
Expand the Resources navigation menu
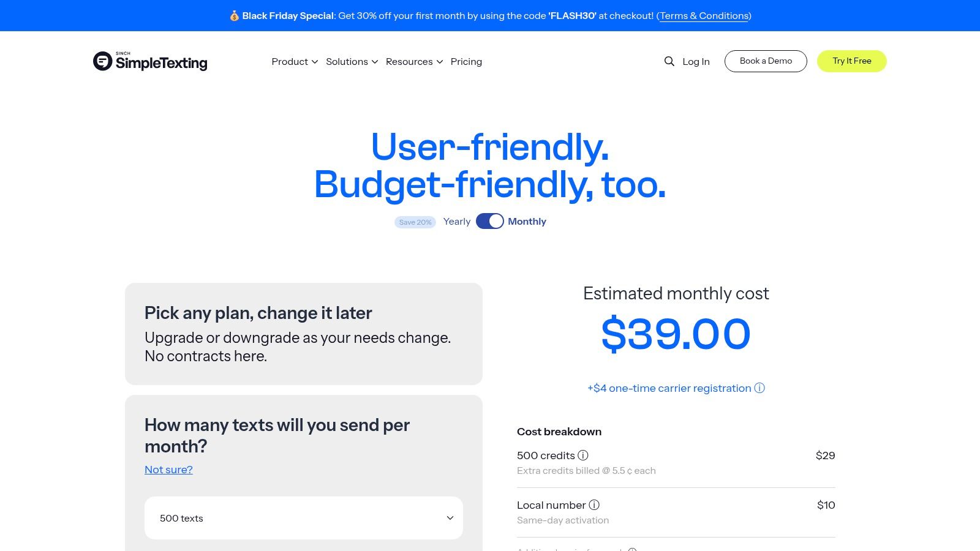[414, 61]
